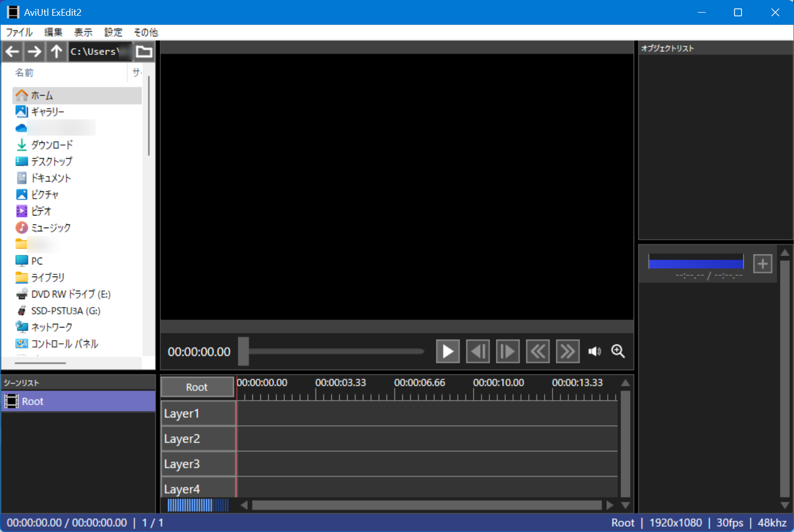Image resolution: width=794 pixels, height=532 pixels.
Task: Toggle the Layer2 header
Action: click(198, 439)
